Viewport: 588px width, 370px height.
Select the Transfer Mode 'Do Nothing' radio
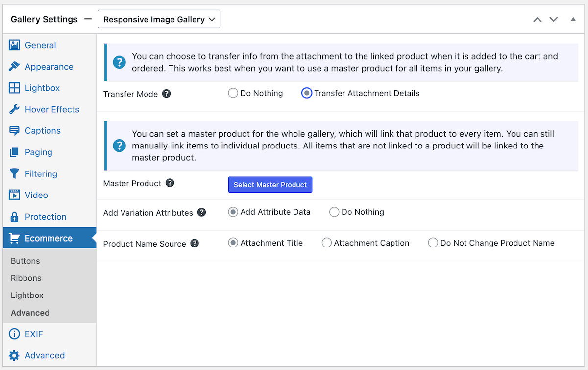coord(233,93)
